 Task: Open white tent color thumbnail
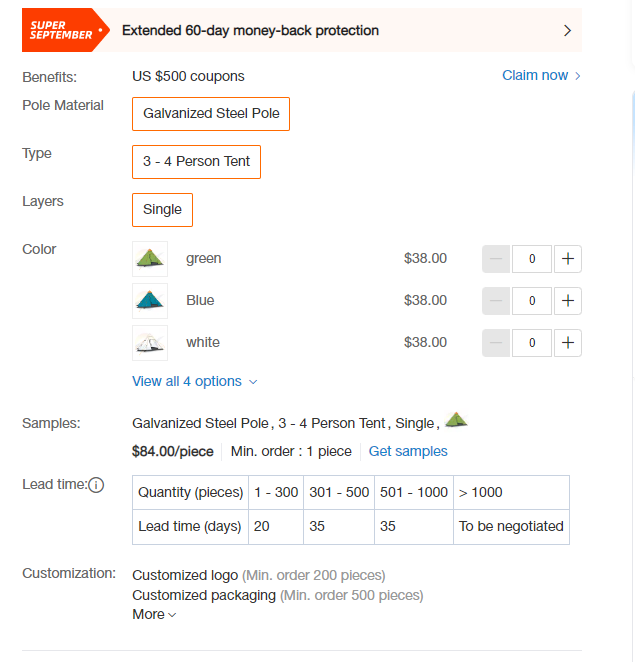tap(150, 342)
